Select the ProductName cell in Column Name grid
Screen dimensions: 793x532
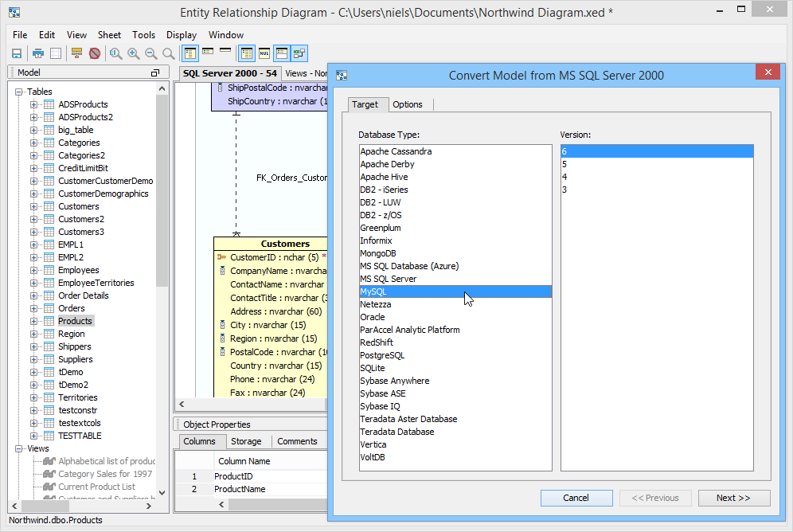[x=270, y=490]
